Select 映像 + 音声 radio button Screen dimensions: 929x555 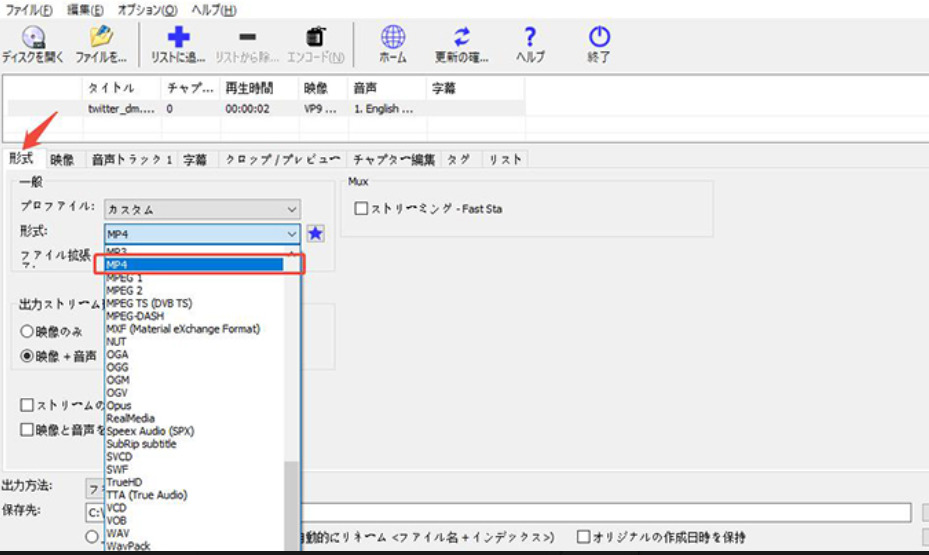27,356
